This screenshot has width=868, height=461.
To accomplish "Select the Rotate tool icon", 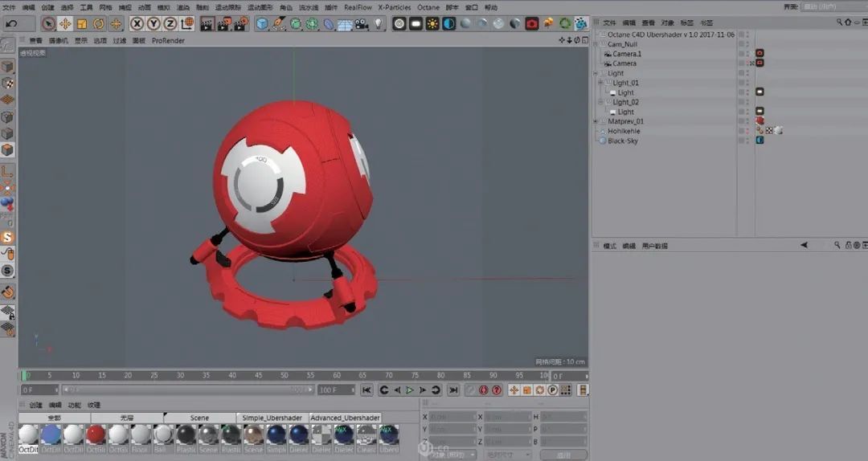I will pos(99,24).
